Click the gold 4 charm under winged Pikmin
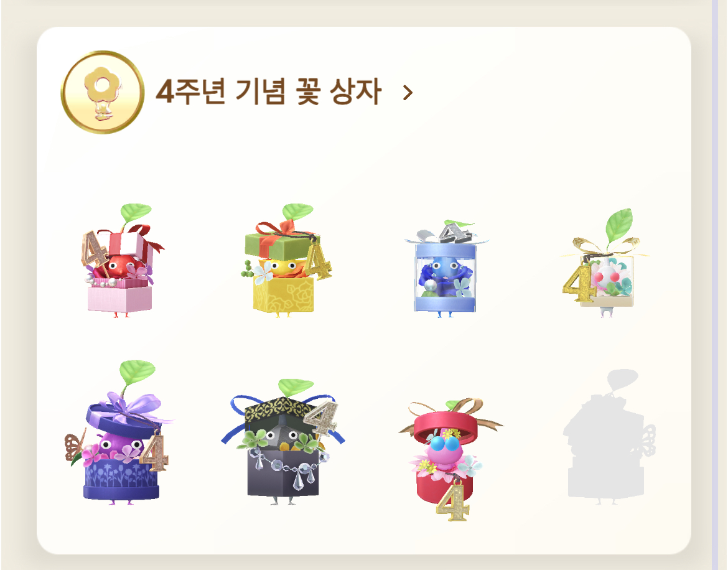This screenshot has height=570, width=728. [x=453, y=502]
